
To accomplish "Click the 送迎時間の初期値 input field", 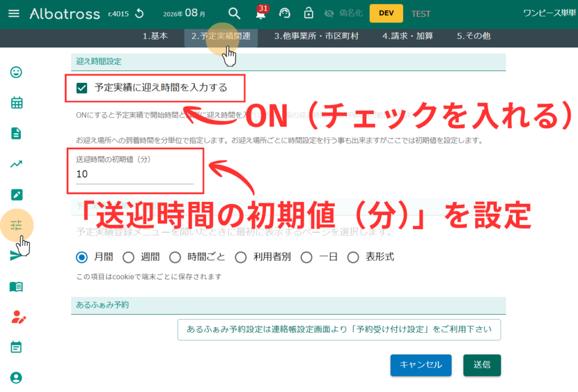I will pos(134,174).
